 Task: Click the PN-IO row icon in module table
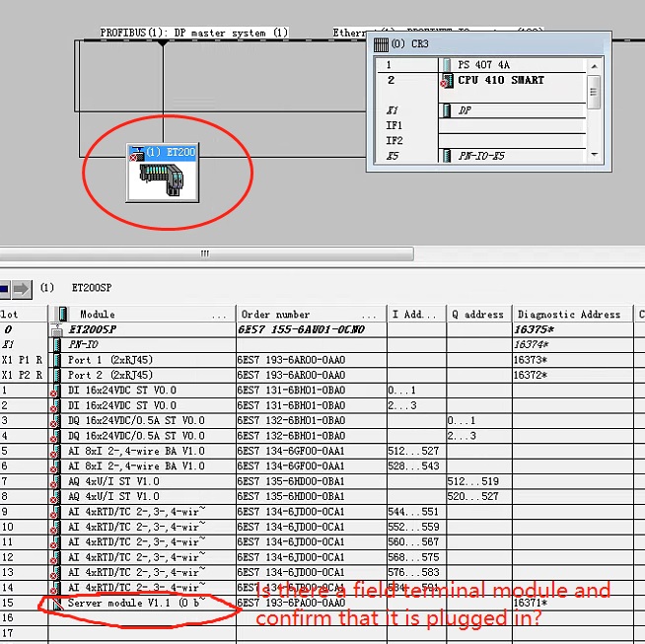coord(57,344)
